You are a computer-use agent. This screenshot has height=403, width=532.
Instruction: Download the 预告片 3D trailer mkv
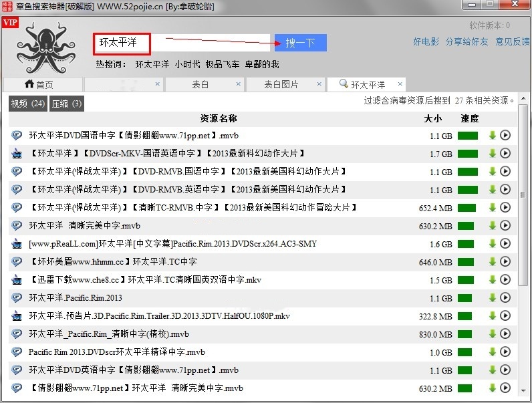(493, 315)
